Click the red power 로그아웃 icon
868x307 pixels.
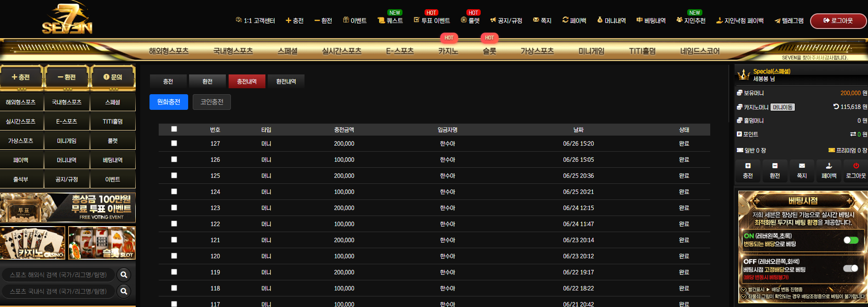(856, 166)
